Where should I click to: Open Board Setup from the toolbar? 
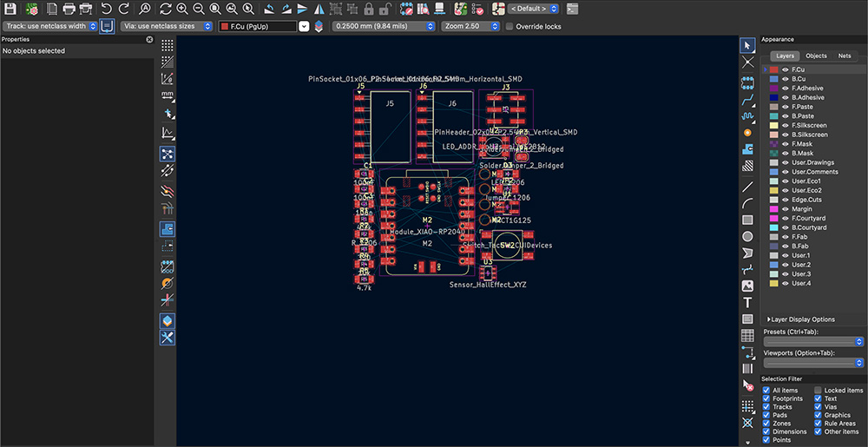tap(32, 9)
